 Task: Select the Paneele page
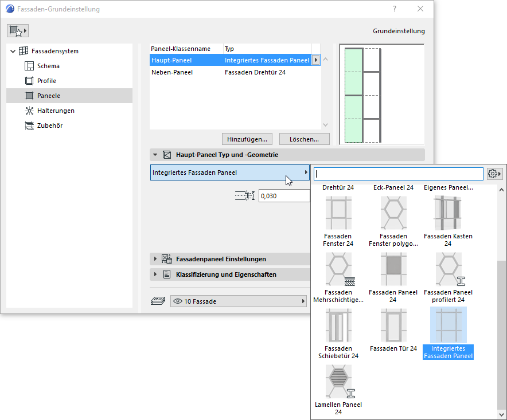point(69,96)
